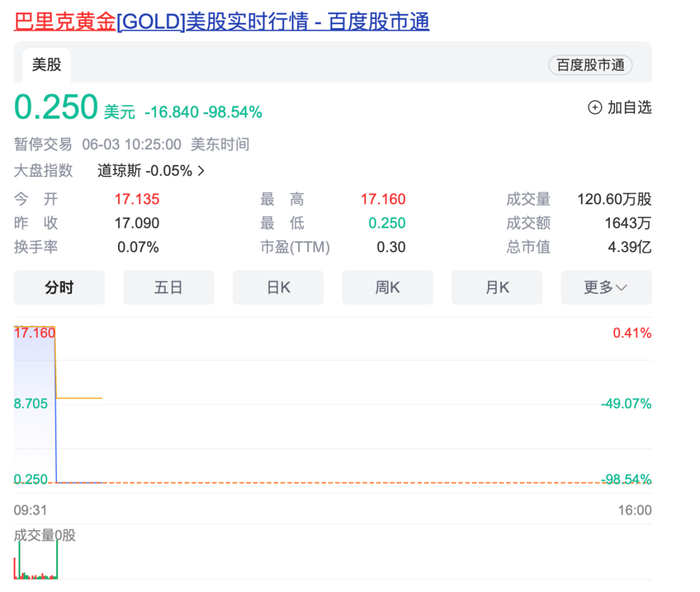The height and width of the screenshot is (592, 700).
Task: Switch to the 分时 chart tab
Action: click(59, 287)
